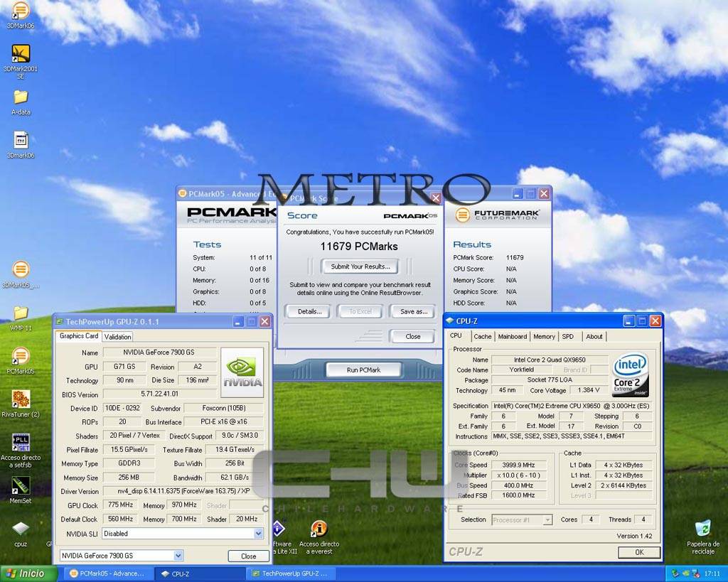Open the GeForce 7900 GS card selector dropdown
Screen dimensions: 728x582
(x=178, y=556)
